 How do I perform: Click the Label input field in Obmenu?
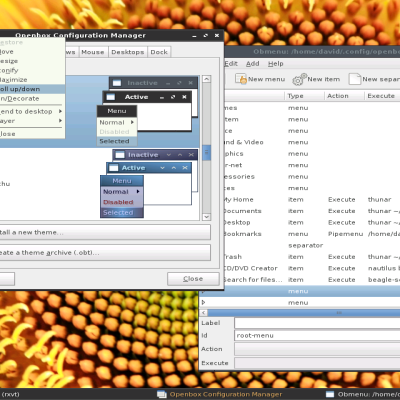317,323
